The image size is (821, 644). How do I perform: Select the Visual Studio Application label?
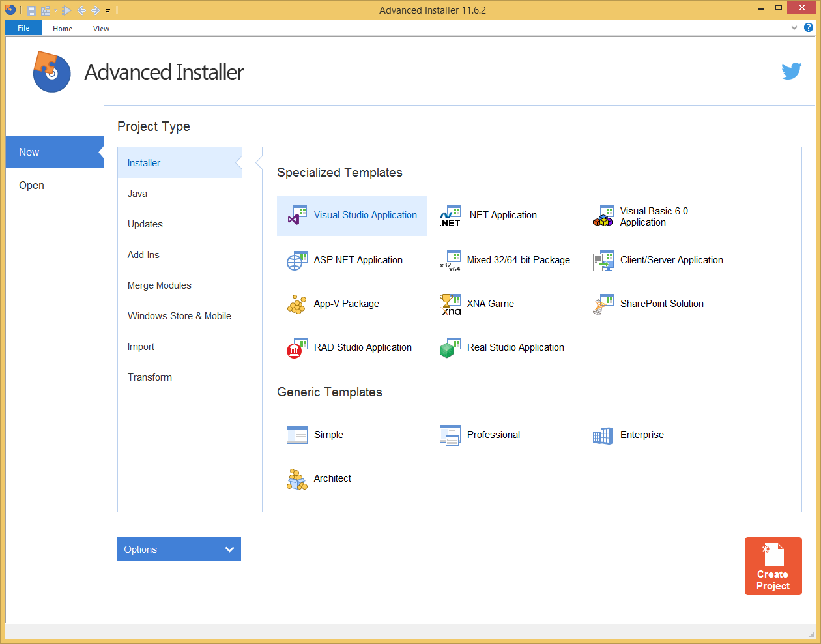pyautogui.click(x=366, y=215)
